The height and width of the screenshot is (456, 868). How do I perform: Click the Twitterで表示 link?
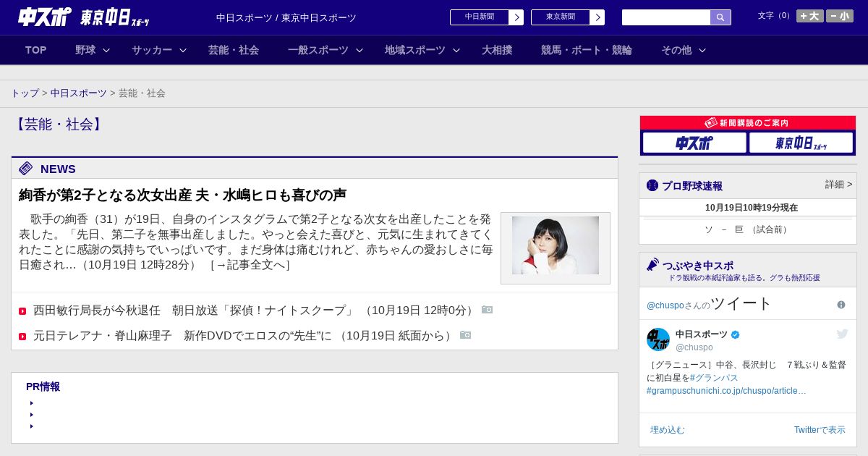[820, 430]
